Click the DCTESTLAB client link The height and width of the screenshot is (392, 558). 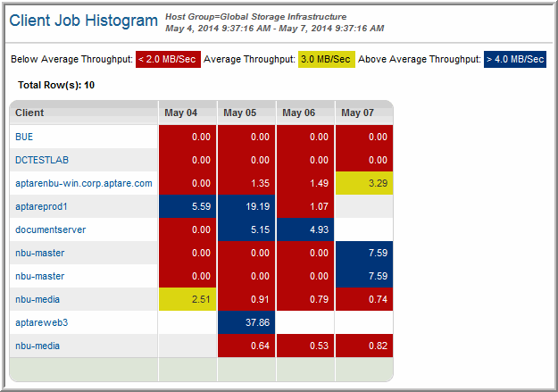[x=40, y=160]
